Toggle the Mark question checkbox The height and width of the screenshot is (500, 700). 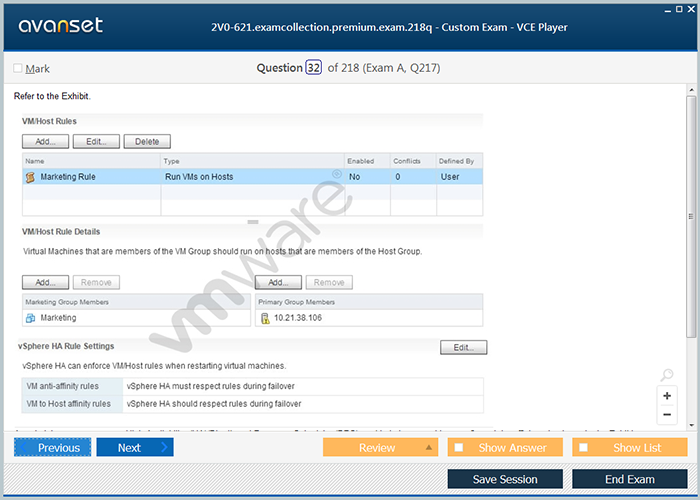click(x=18, y=69)
